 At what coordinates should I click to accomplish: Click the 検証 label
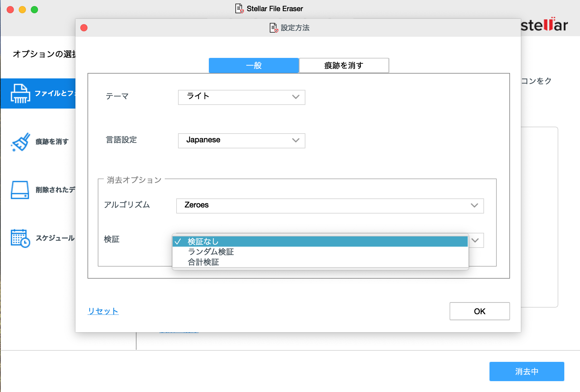(x=112, y=239)
